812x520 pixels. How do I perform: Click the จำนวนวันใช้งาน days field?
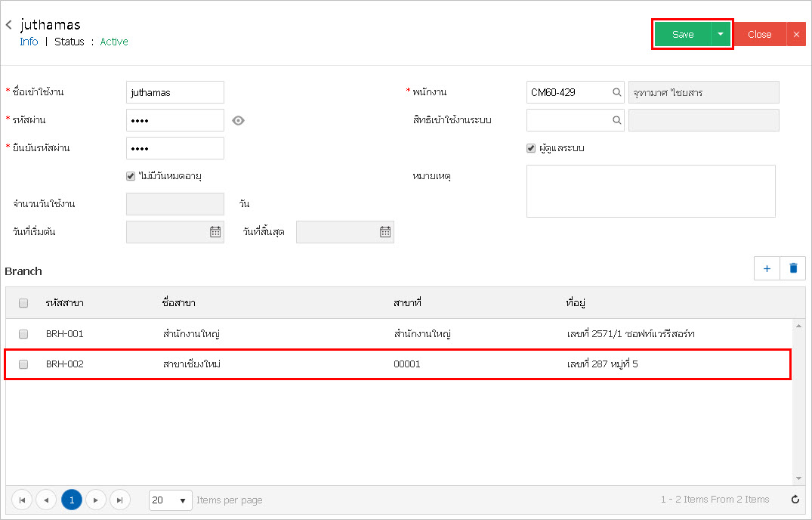[x=175, y=204]
